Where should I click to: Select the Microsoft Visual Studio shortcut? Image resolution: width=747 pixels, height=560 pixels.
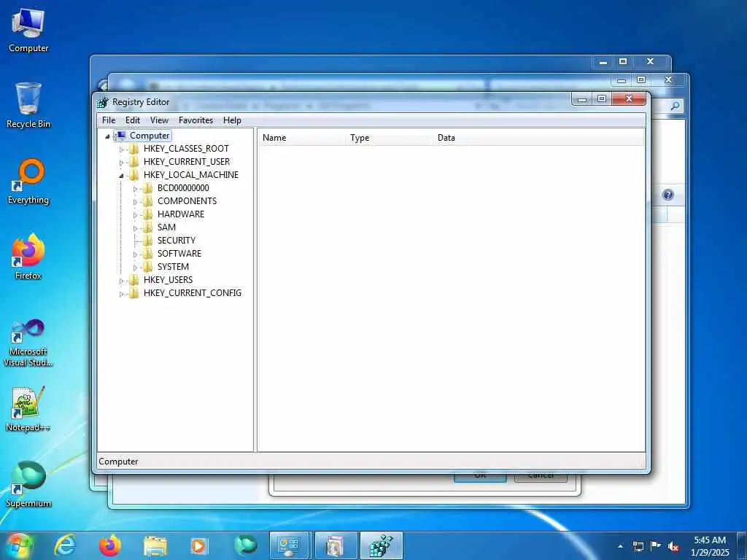click(x=28, y=343)
